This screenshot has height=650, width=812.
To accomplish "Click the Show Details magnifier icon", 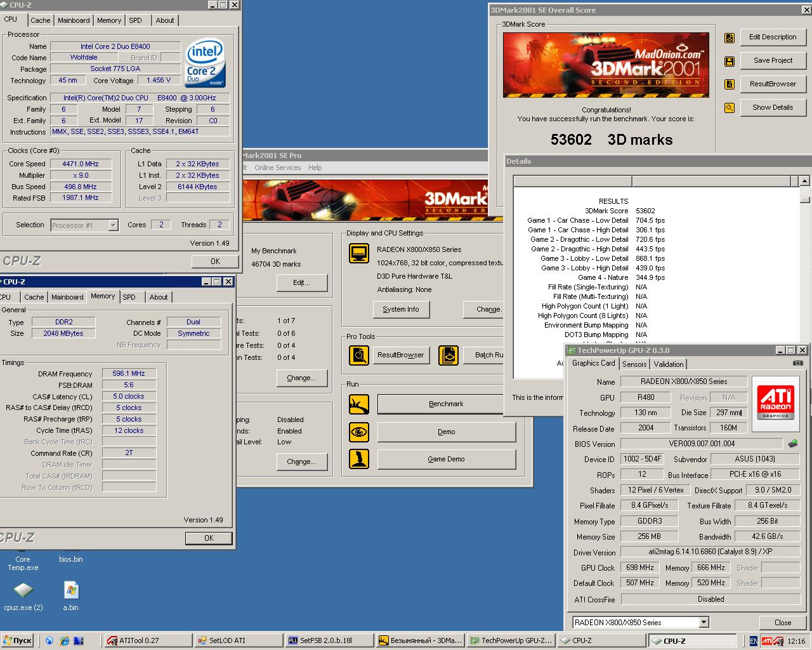I will coord(730,108).
